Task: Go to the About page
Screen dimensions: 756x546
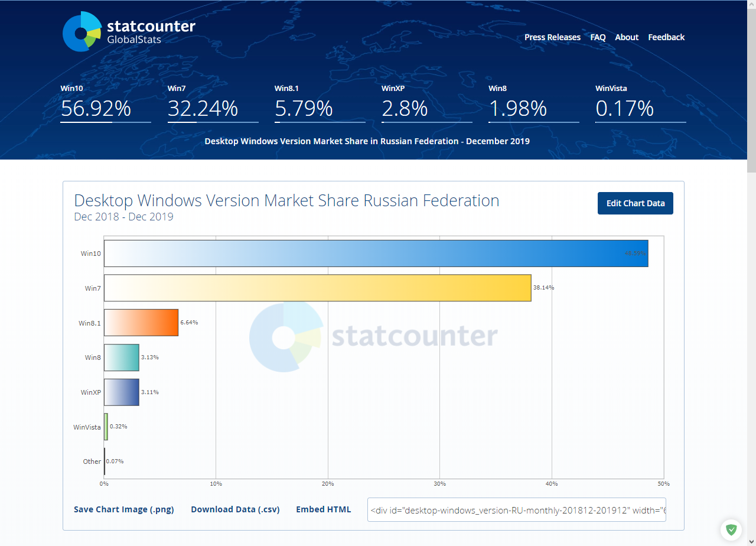Action: [x=627, y=37]
